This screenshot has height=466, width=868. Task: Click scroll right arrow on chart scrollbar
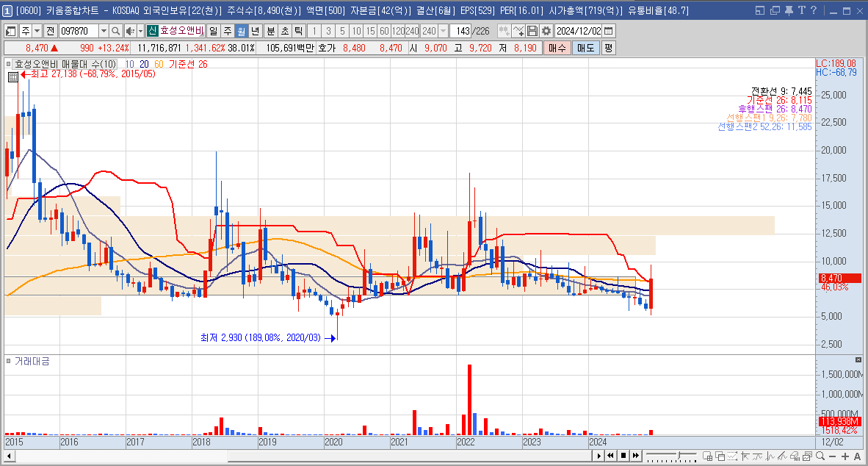pyautogui.click(x=598, y=456)
